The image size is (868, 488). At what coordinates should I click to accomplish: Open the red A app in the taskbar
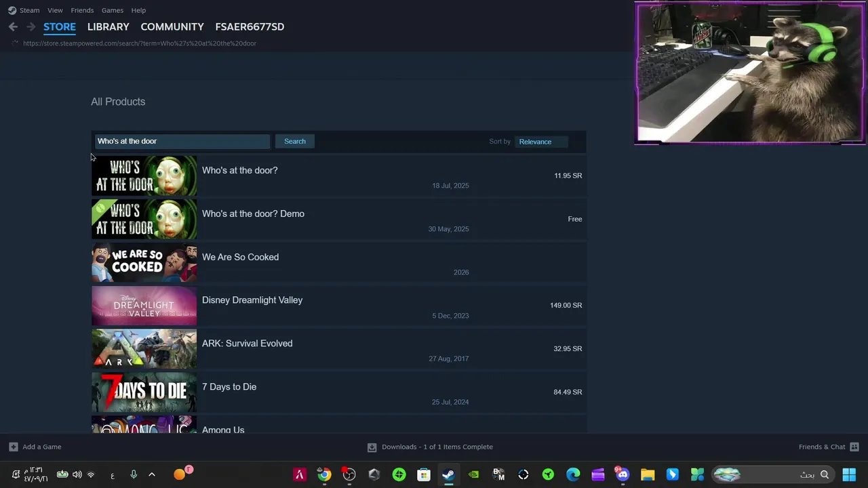pyautogui.click(x=299, y=474)
